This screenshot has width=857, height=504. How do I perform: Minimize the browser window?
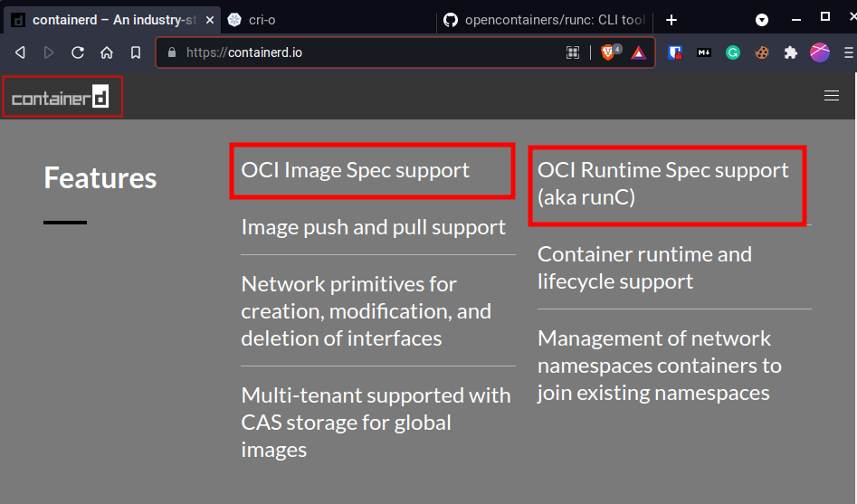795,20
